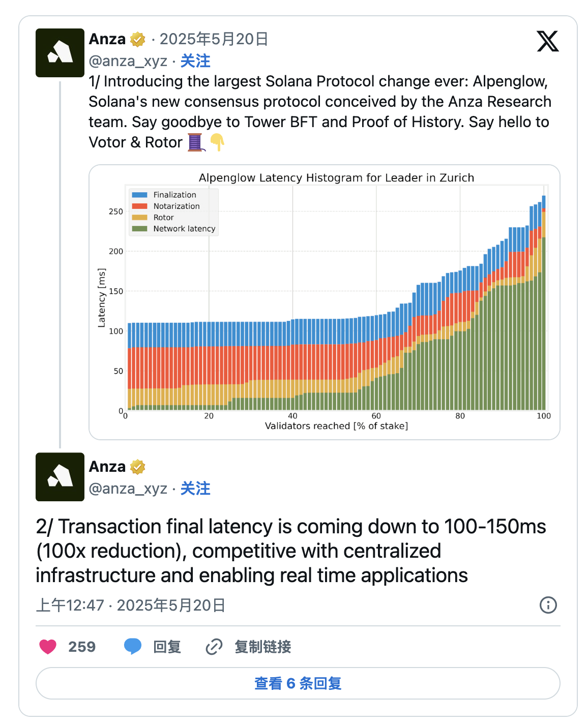Viewport: 588px width, 726px height.
Task: Click the timestamp 上午12:47 · 2025年5月20日
Action: (x=131, y=605)
